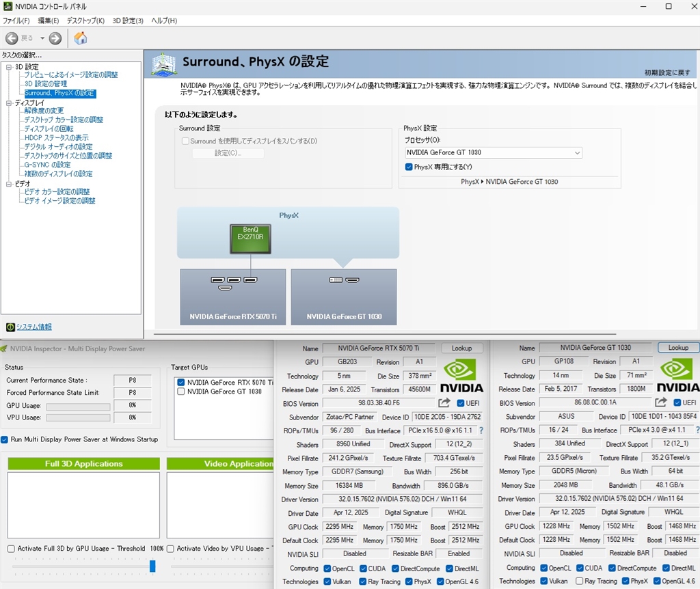Toggle the UEFI checkbox in the GT 1030 panel
Viewport: 700px width, 589px height.
677,402
